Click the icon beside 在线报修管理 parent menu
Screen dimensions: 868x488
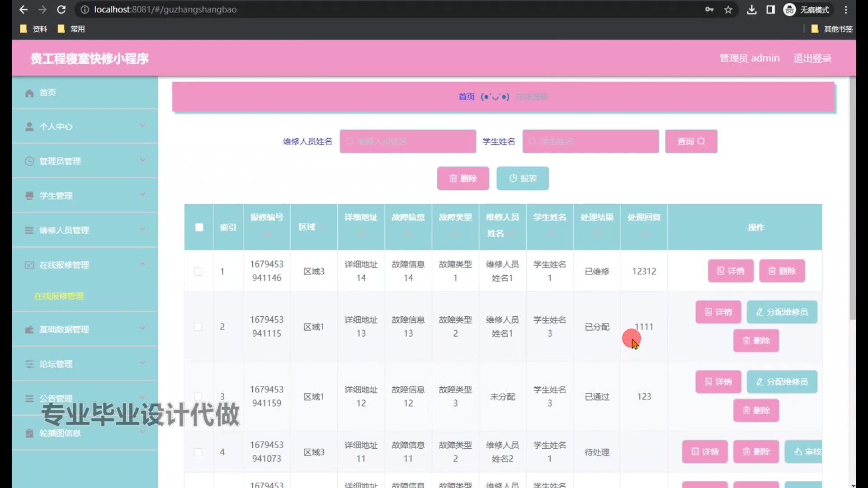pyautogui.click(x=29, y=265)
